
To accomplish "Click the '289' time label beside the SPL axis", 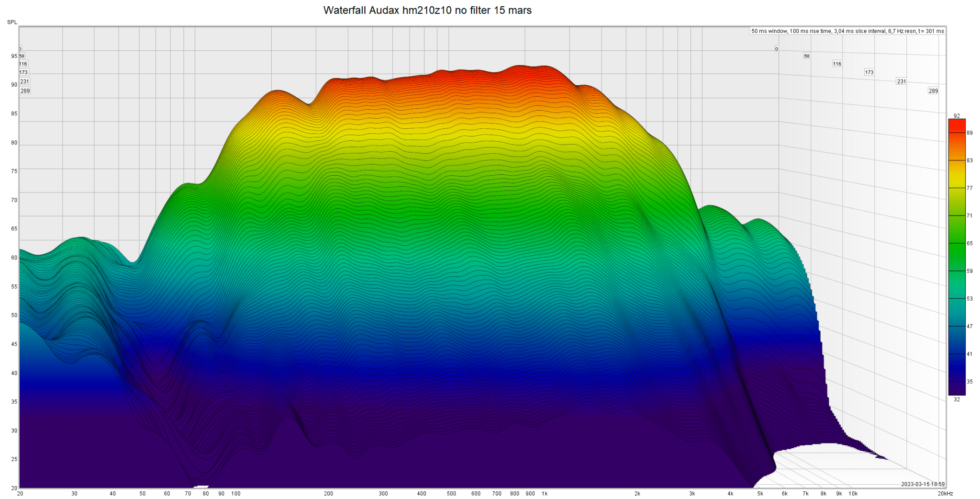I will 25,91.
